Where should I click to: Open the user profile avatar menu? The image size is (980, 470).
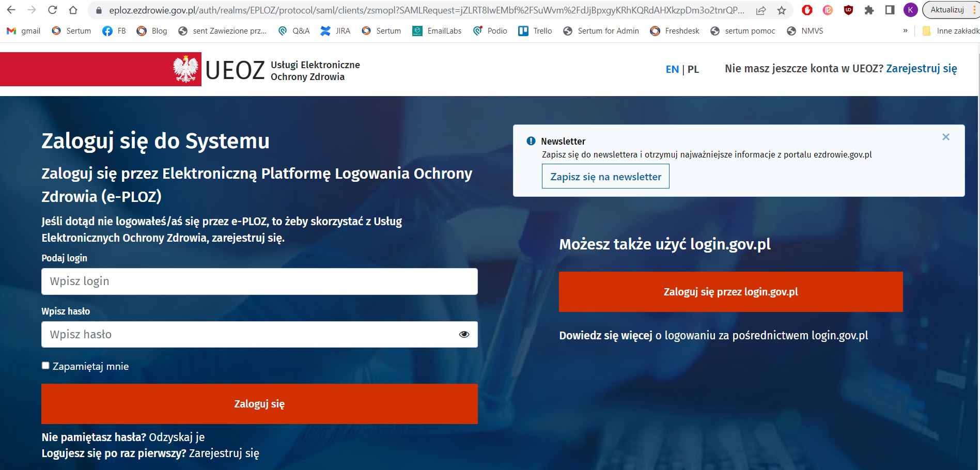pos(910,10)
